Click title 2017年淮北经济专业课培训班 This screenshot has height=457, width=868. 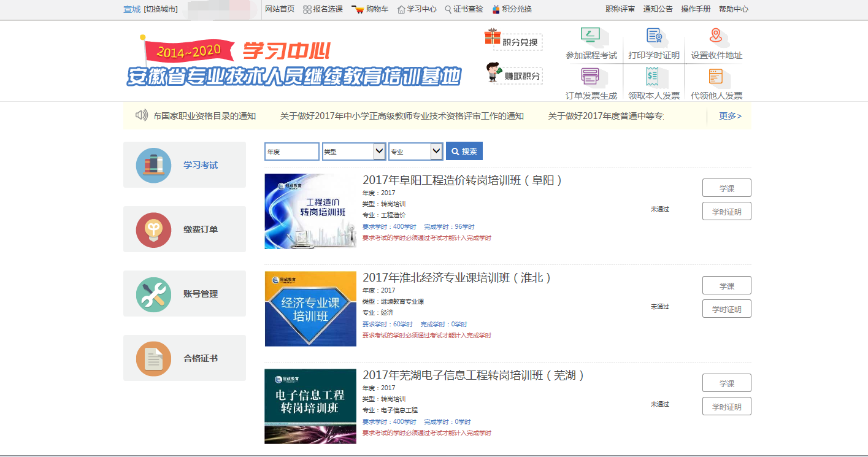tap(457, 278)
